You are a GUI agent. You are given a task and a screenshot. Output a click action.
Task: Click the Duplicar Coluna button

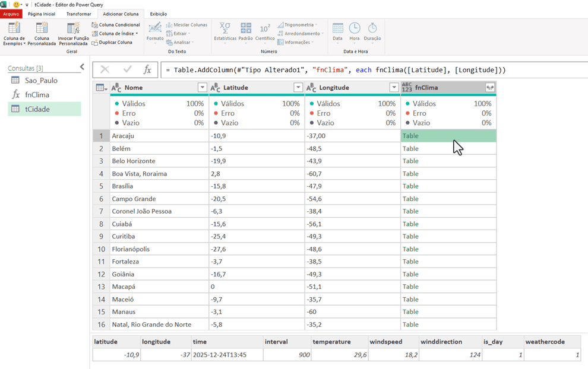[x=112, y=43]
